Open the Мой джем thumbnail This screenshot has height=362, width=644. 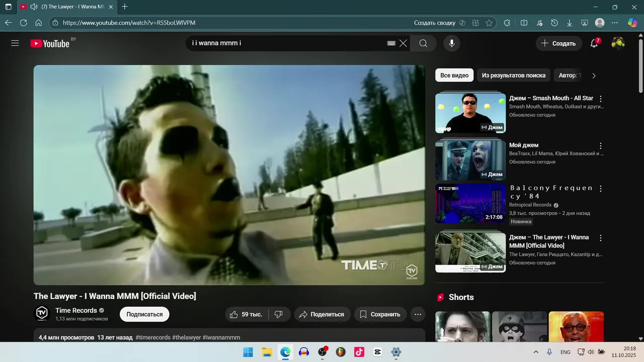click(x=470, y=160)
